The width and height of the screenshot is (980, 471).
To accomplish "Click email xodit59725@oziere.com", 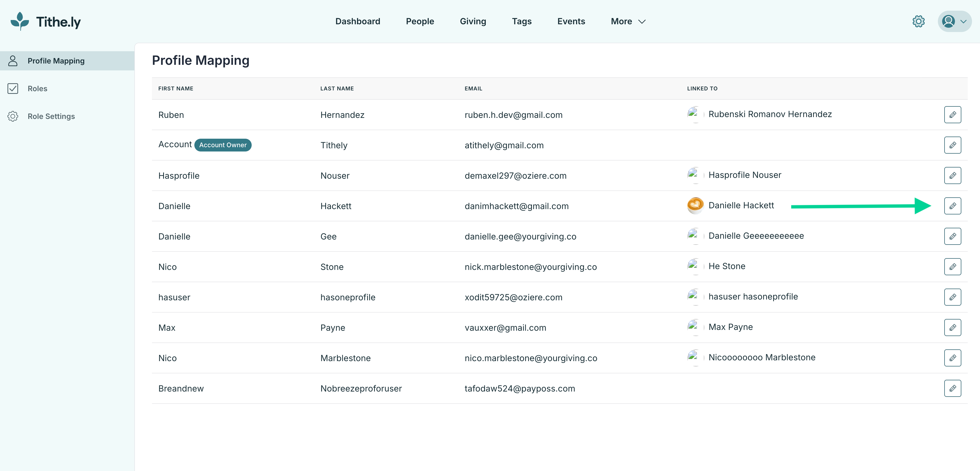I will (x=513, y=298).
